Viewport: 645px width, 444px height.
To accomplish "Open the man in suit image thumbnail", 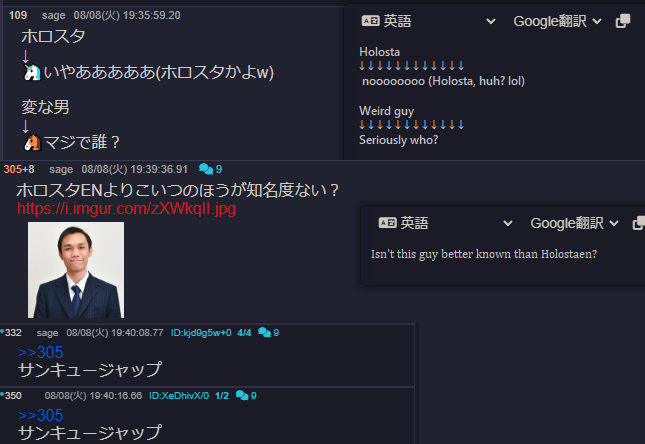I will [x=76, y=270].
